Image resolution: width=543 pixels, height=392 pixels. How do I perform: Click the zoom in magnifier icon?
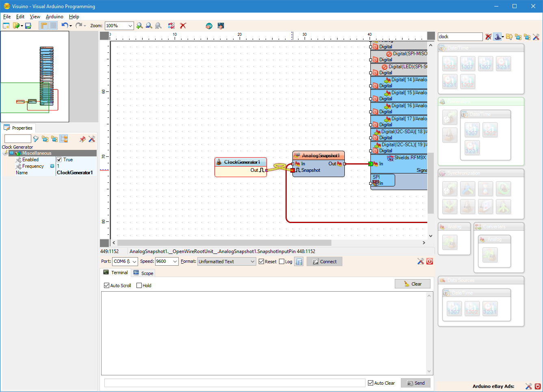[140, 26]
